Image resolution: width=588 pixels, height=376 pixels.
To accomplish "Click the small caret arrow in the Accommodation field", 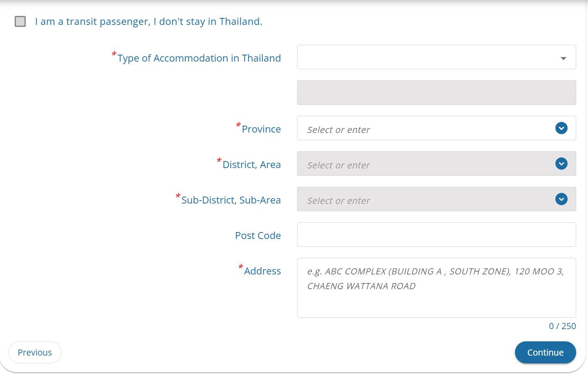I will [x=563, y=58].
